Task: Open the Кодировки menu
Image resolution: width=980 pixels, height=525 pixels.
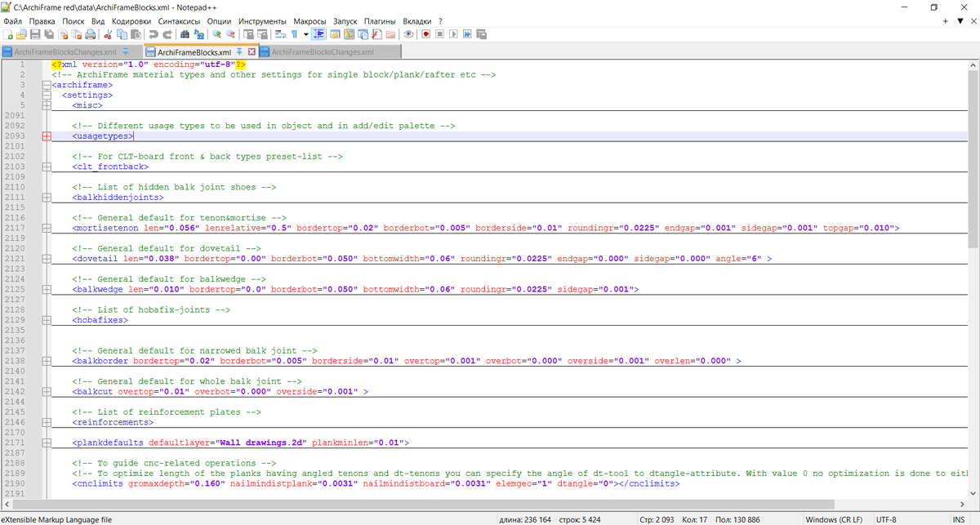Action: click(130, 20)
